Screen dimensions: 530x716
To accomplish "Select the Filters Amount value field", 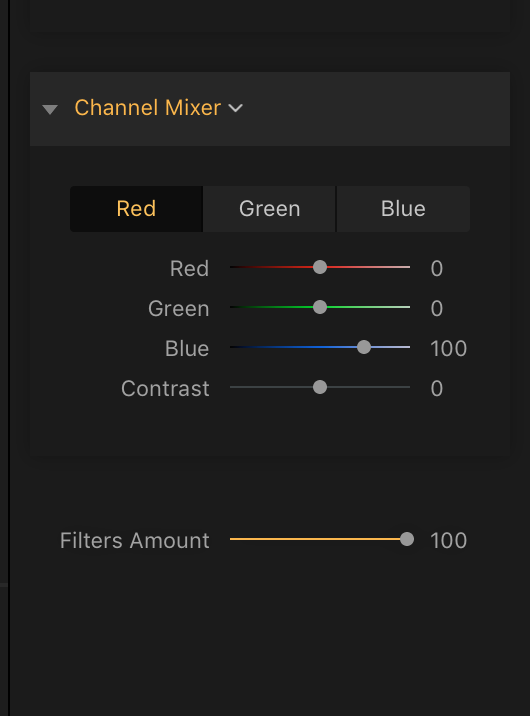I will pos(448,541).
